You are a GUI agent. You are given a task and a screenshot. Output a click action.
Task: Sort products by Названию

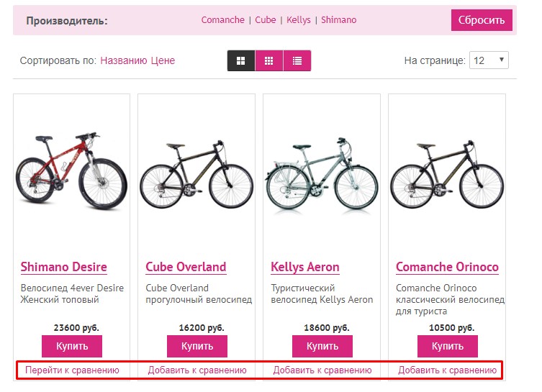[x=124, y=61]
